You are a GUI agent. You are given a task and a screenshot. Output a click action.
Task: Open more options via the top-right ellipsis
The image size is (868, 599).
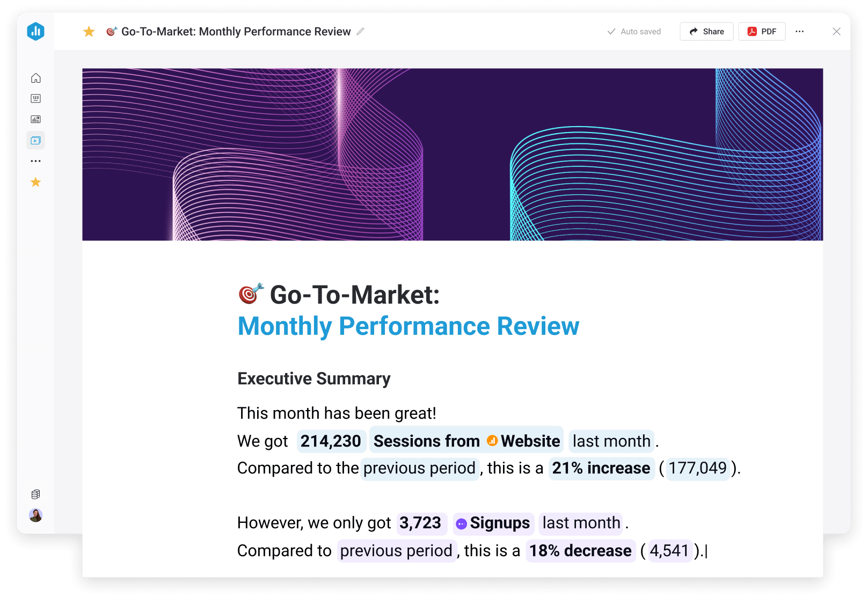(x=800, y=31)
